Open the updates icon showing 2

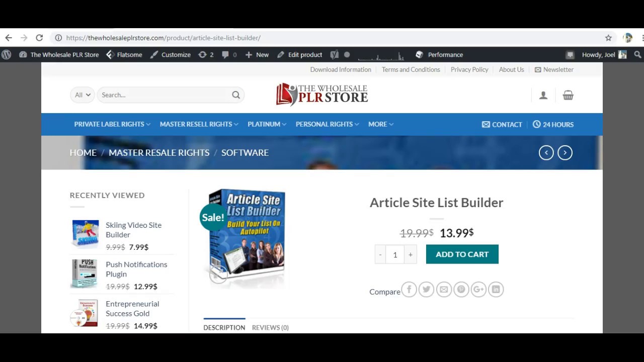point(206,55)
